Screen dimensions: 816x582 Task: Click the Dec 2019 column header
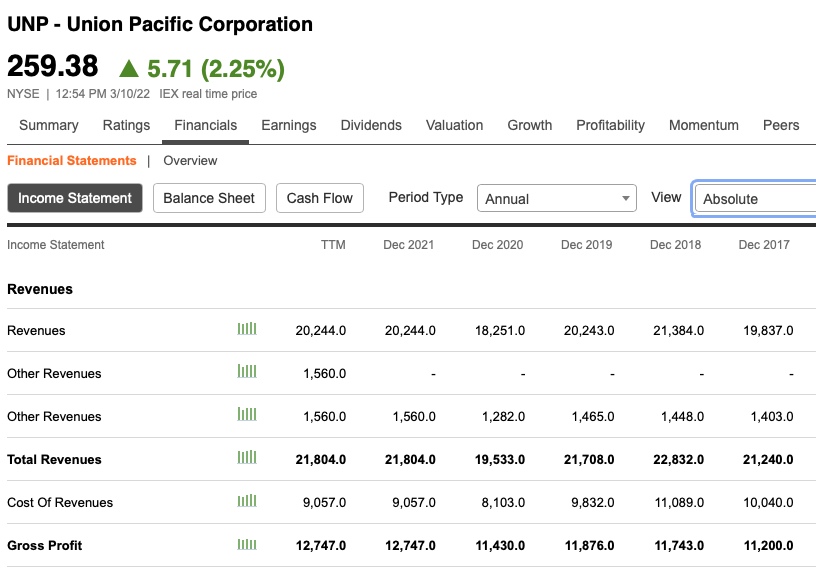[x=586, y=245]
